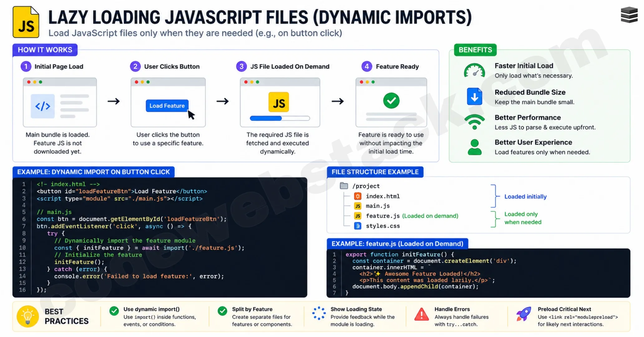Viewport: 644px width, 337px height.
Task: Click the stacked layers icon top-right
Action: coord(629,15)
